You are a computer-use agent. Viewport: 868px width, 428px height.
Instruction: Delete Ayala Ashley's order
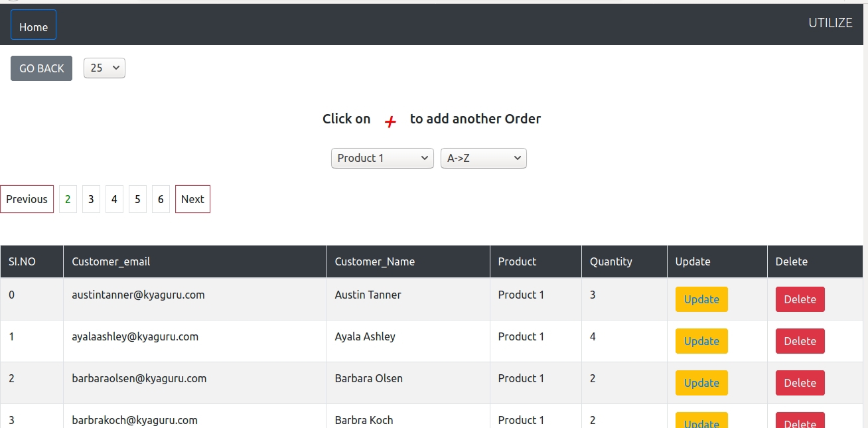(800, 341)
